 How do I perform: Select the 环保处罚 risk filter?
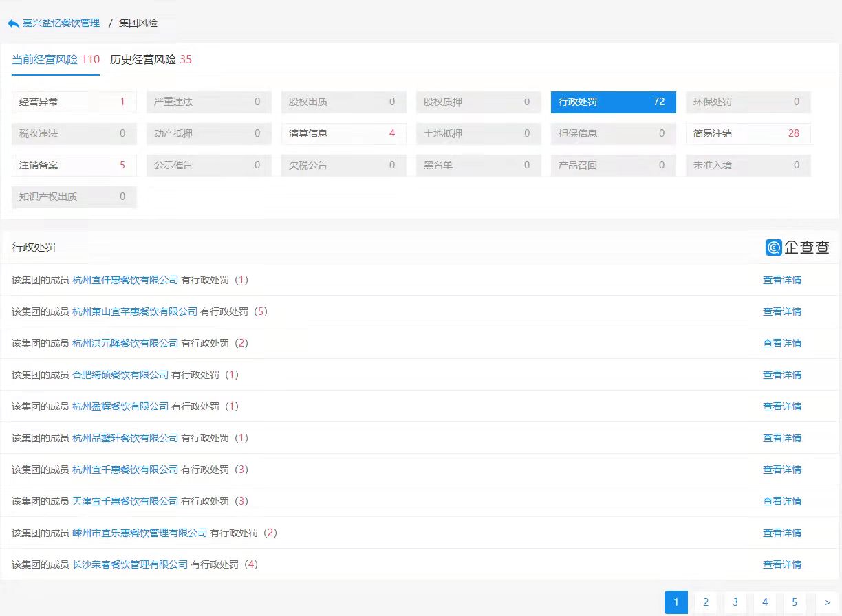coord(748,102)
